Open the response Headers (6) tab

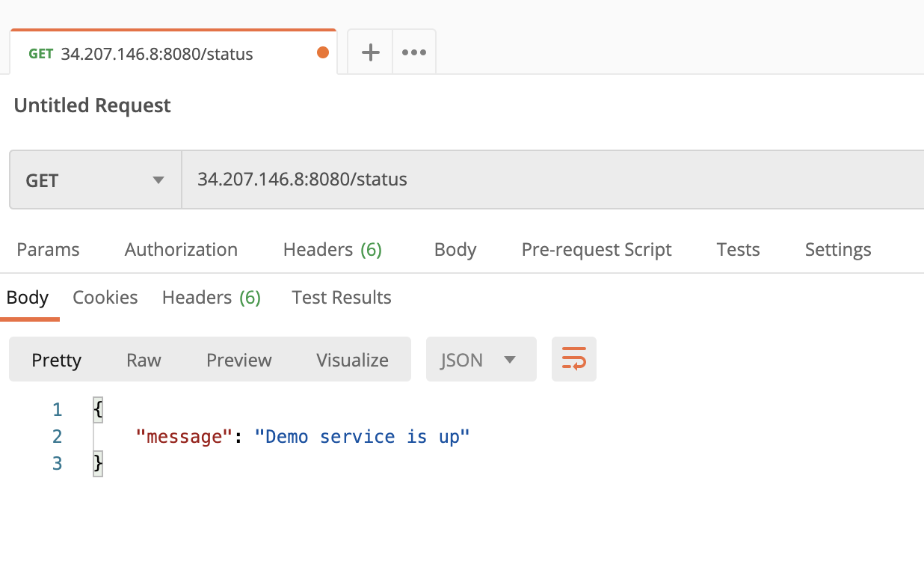(212, 297)
